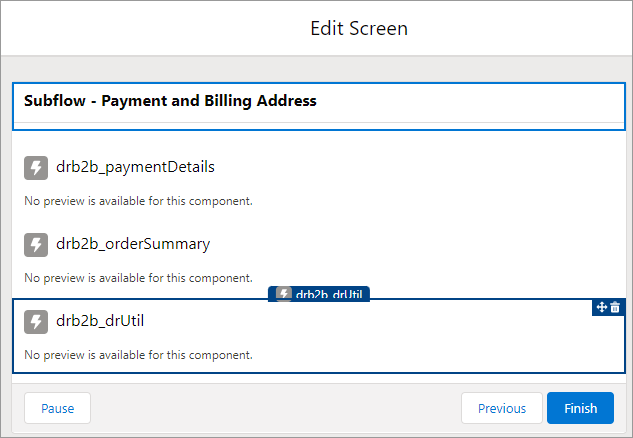Click the lightning icon beside the drb2b_drUtil name
The image size is (633, 438).
36,321
